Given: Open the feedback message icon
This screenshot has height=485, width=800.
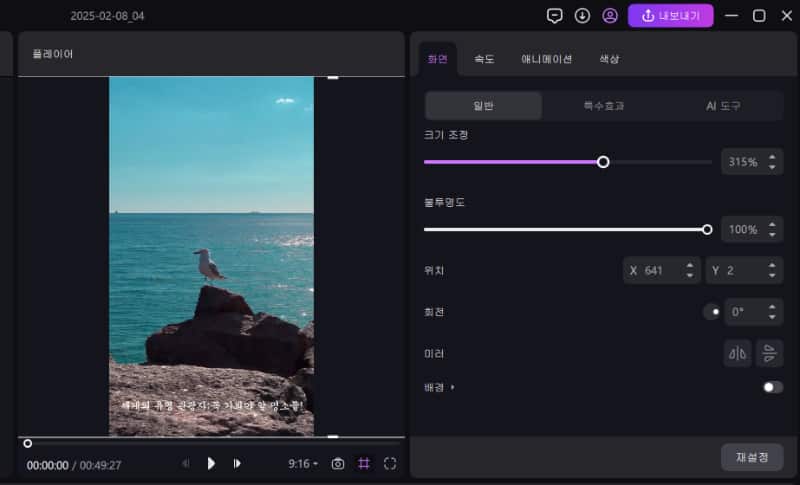Looking at the screenshot, I should point(555,16).
